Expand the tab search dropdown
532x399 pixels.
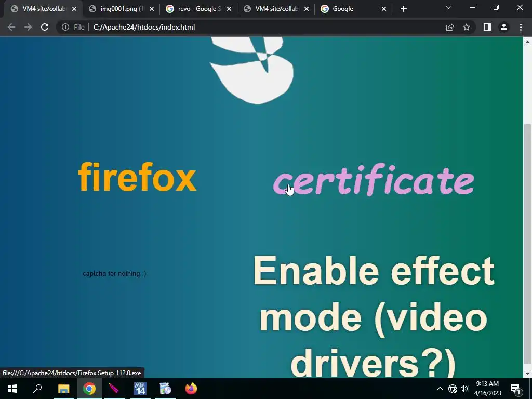coord(448,7)
